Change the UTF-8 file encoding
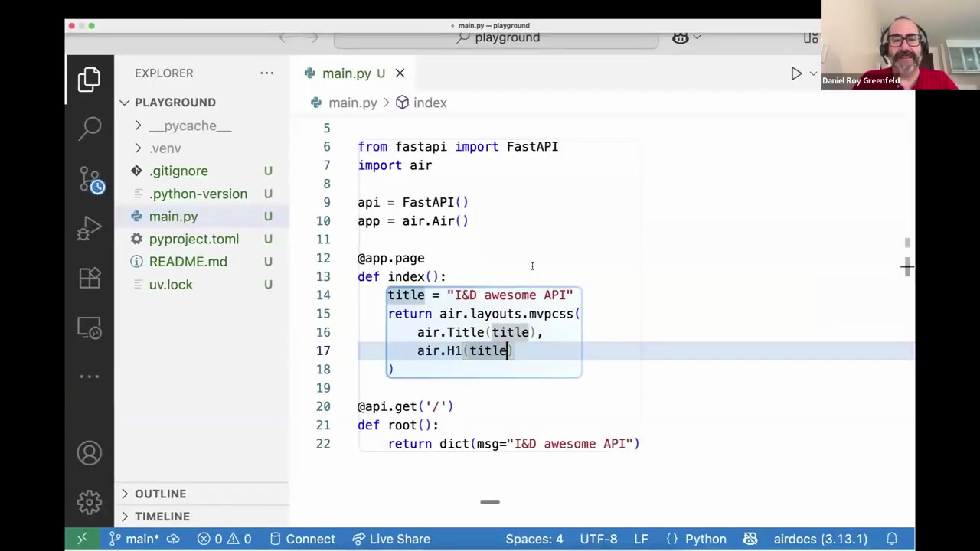The image size is (980, 551). pos(599,539)
